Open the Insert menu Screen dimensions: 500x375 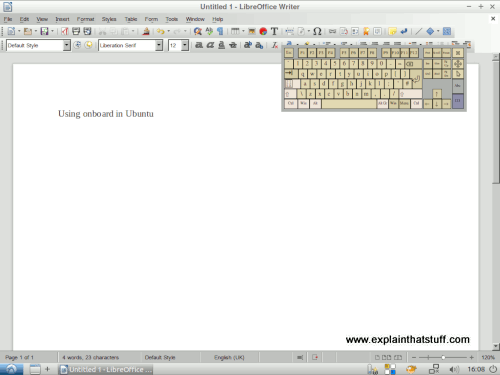tap(62, 19)
